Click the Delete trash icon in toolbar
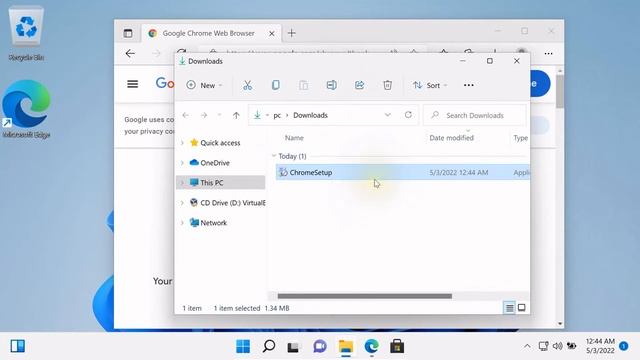This screenshot has width=640, height=360. coord(387,85)
